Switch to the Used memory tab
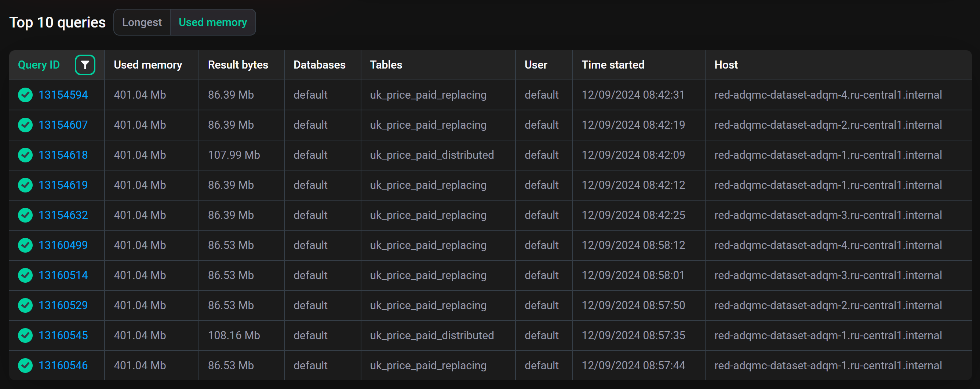The height and width of the screenshot is (389, 980). pyautogui.click(x=213, y=22)
